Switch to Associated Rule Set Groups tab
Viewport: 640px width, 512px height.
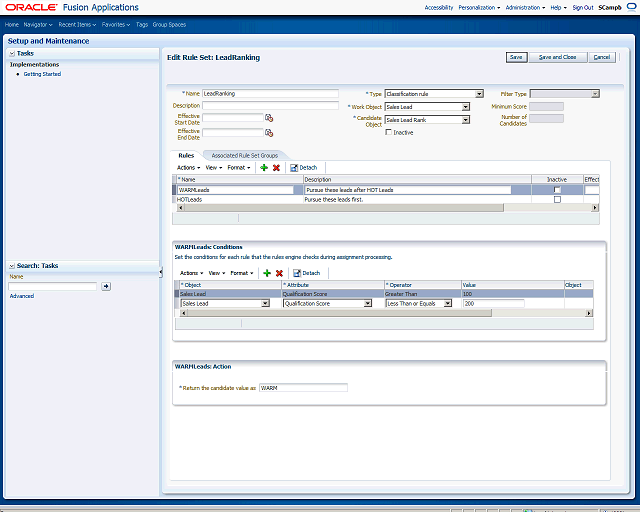[x=244, y=156]
